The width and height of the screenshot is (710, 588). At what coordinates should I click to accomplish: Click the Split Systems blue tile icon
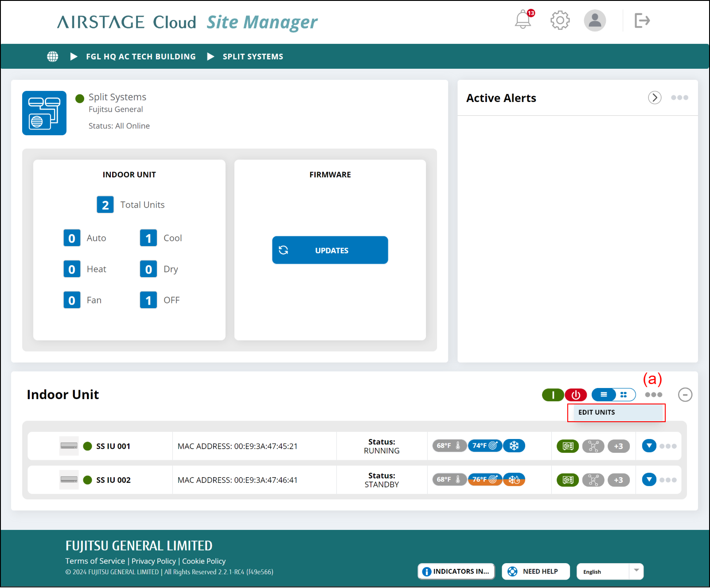44,113
